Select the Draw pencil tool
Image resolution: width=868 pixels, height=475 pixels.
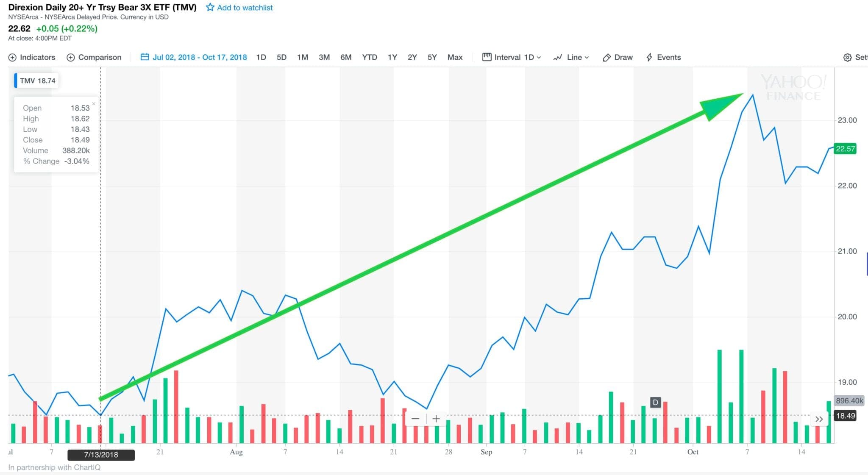[x=606, y=58]
